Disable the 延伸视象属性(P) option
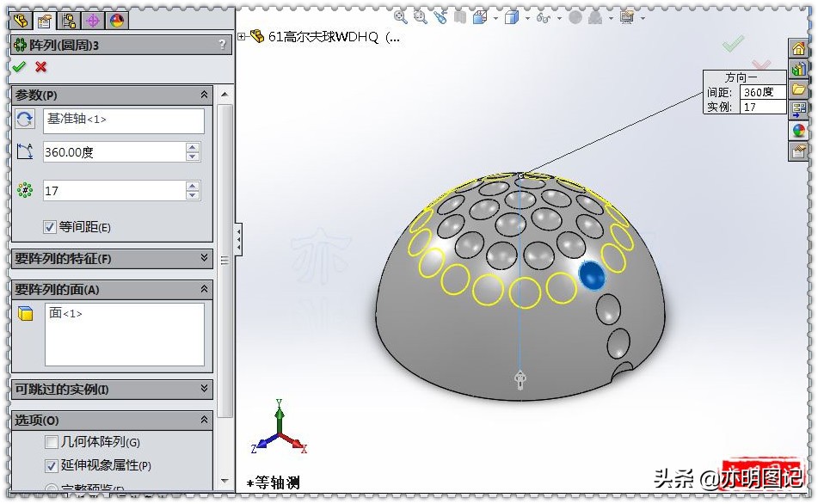 [50, 464]
